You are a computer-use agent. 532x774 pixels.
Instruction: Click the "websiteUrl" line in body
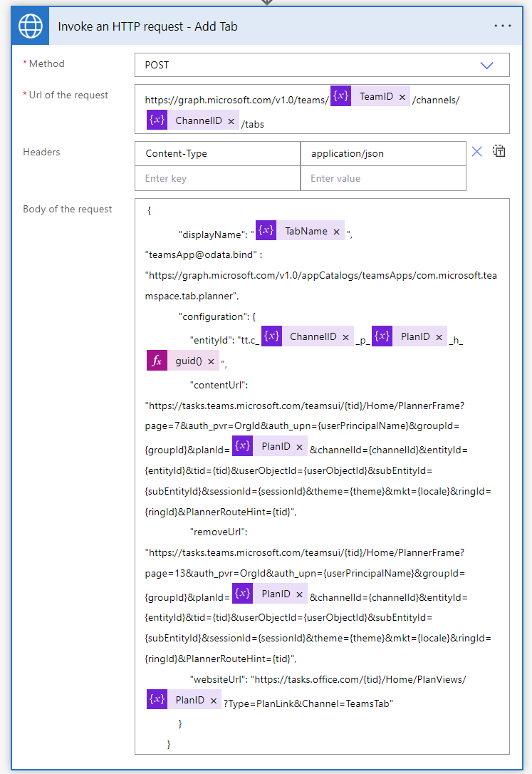328,680
